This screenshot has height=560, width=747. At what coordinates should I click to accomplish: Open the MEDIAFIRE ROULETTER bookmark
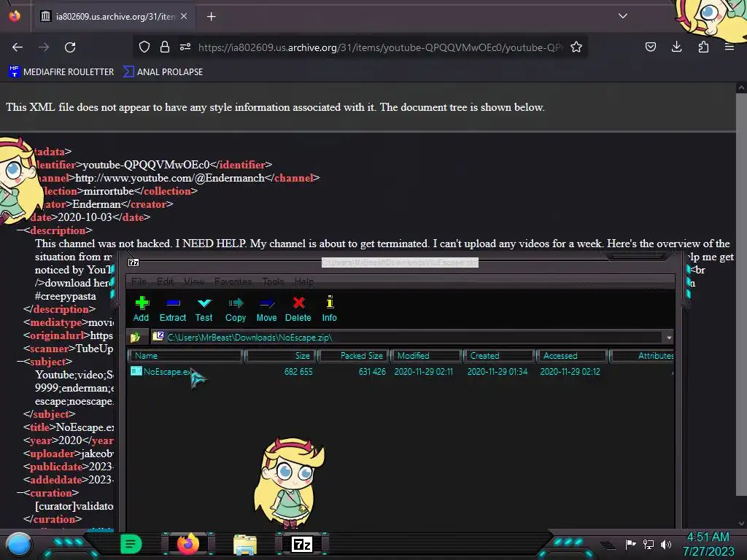(62, 72)
